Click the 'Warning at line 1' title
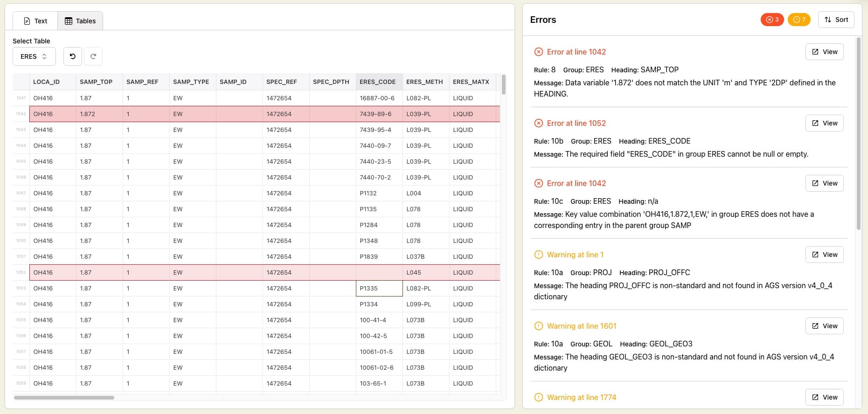 click(x=575, y=255)
